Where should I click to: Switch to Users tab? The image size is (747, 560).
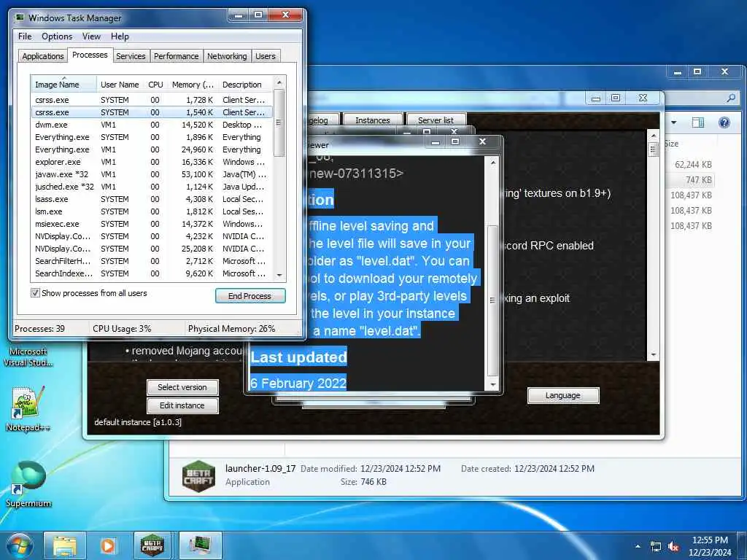point(266,56)
